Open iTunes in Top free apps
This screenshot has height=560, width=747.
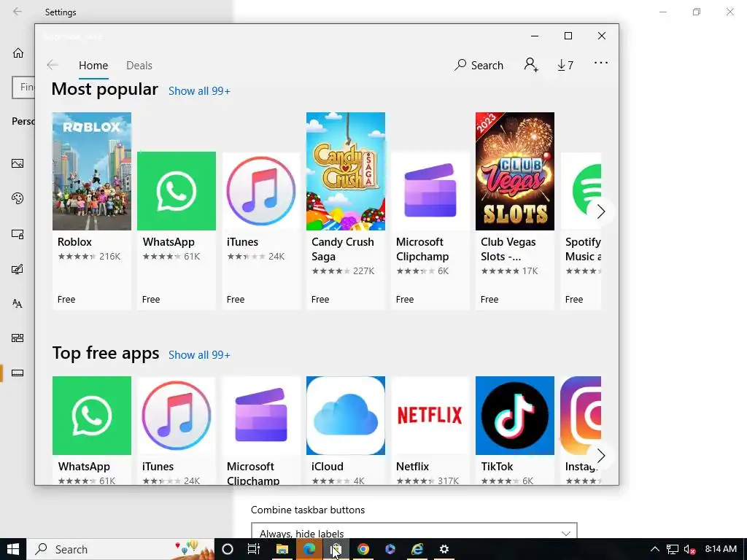177,430
